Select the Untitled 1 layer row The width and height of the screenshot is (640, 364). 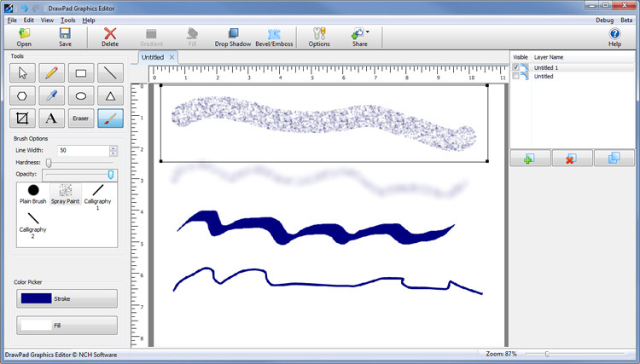pyautogui.click(x=573, y=67)
